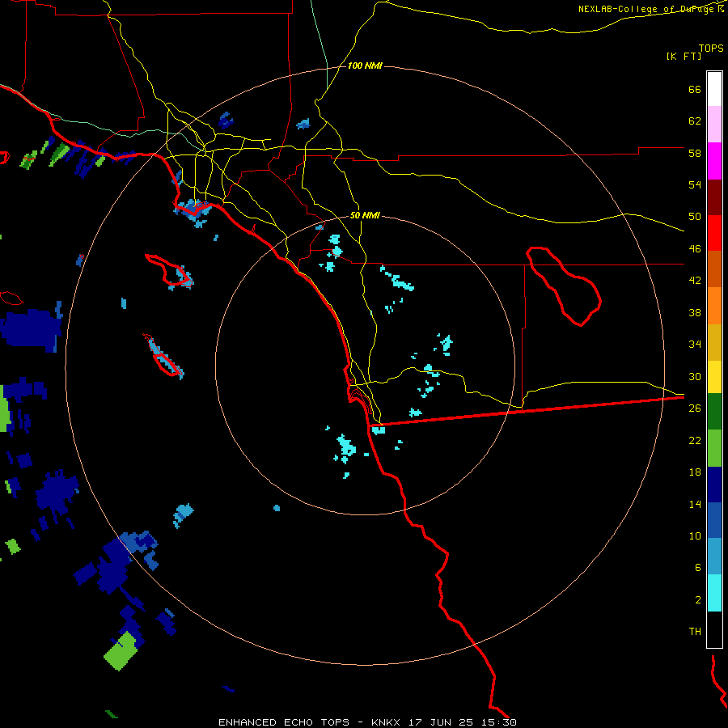Click the legend value '54'
This screenshot has height=728, width=728.
(695, 184)
